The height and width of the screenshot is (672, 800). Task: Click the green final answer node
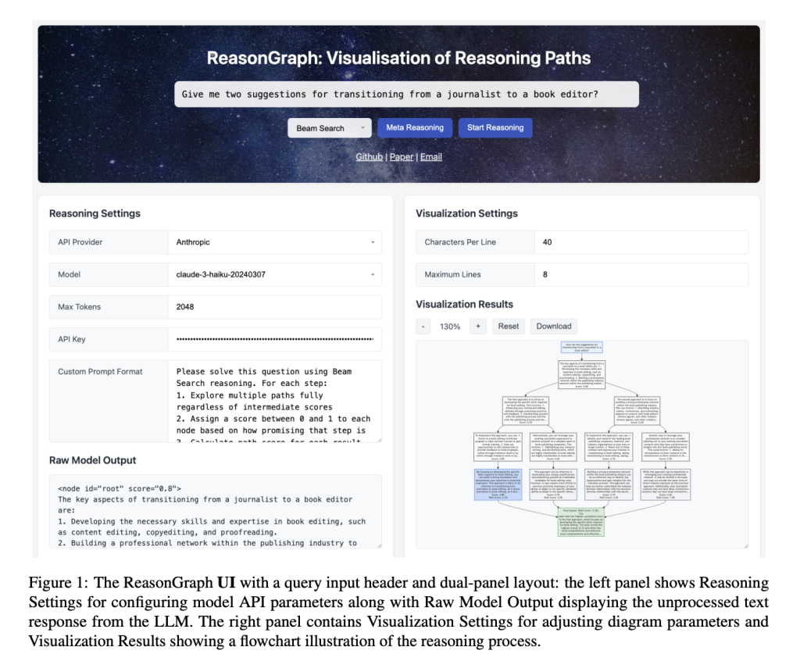coord(581,522)
